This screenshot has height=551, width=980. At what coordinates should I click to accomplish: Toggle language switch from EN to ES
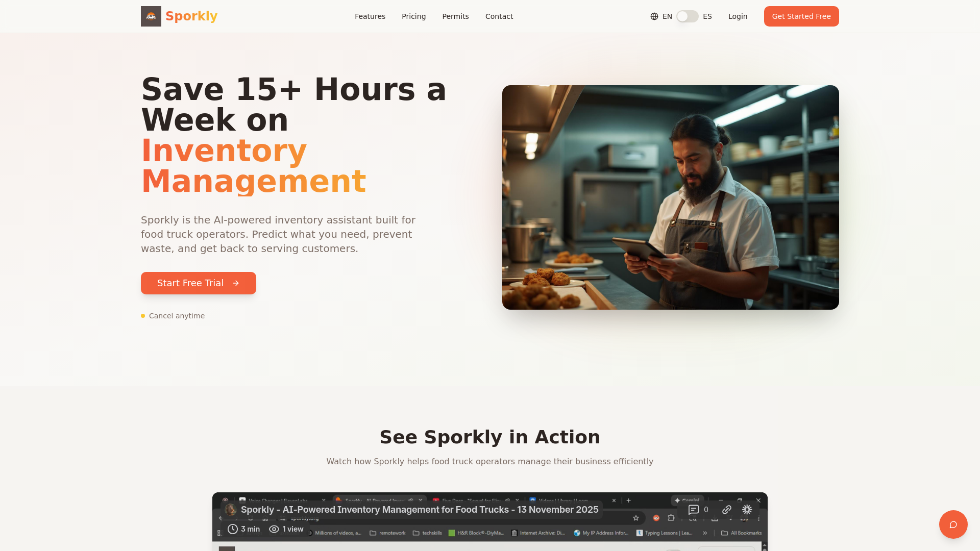click(688, 16)
